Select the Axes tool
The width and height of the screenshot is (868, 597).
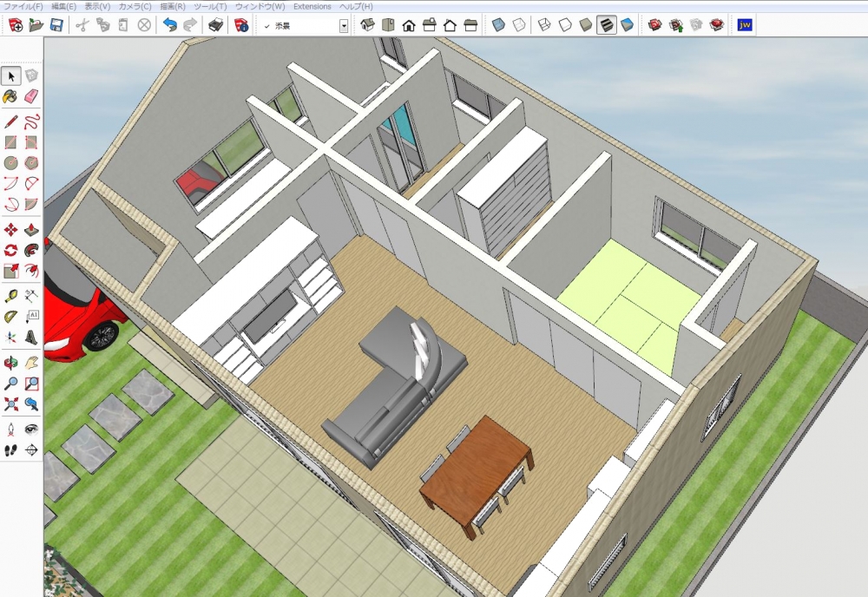click(x=11, y=337)
